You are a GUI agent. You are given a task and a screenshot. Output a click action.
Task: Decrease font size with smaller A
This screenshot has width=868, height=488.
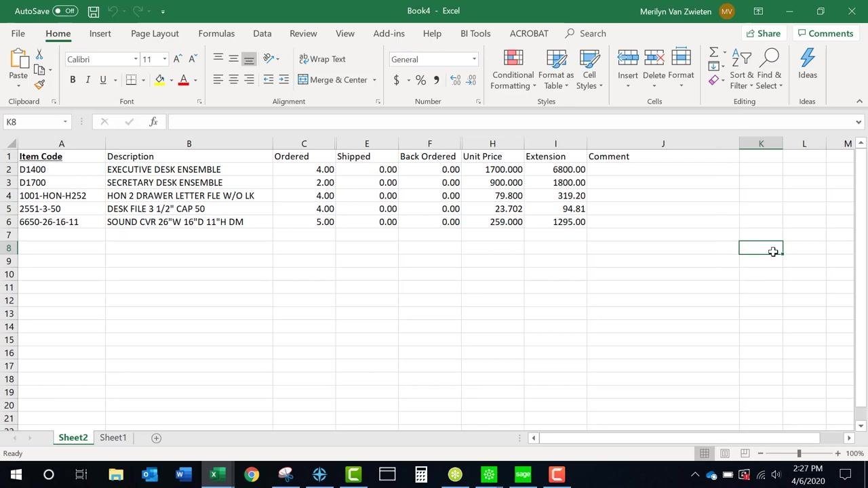tap(193, 60)
